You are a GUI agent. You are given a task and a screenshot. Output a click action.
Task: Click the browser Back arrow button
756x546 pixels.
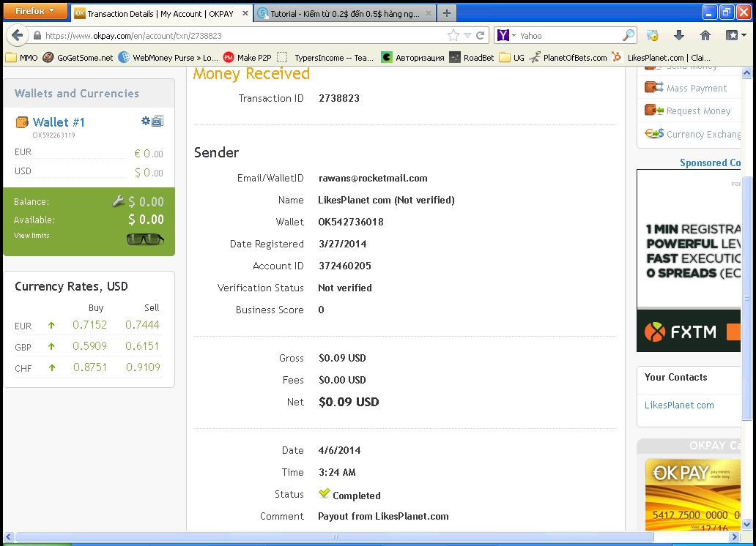[18, 35]
